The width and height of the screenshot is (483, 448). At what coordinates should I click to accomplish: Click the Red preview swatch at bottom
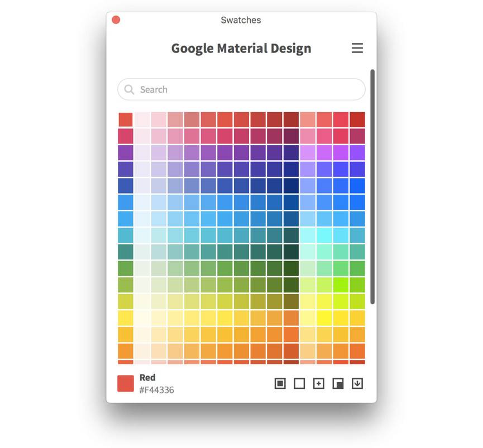click(126, 383)
